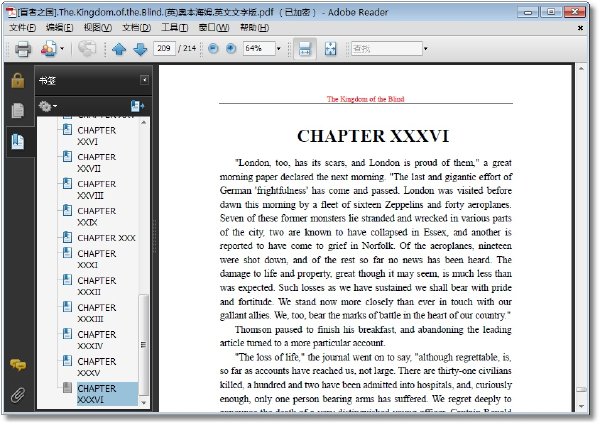Select bookmark CHAPTER XXIX
Screen dimensions: 600x425
(96, 217)
